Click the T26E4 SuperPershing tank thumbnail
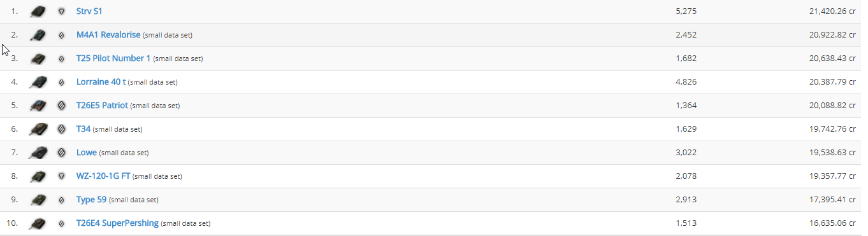The height and width of the screenshot is (236, 868). click(39, 223)
